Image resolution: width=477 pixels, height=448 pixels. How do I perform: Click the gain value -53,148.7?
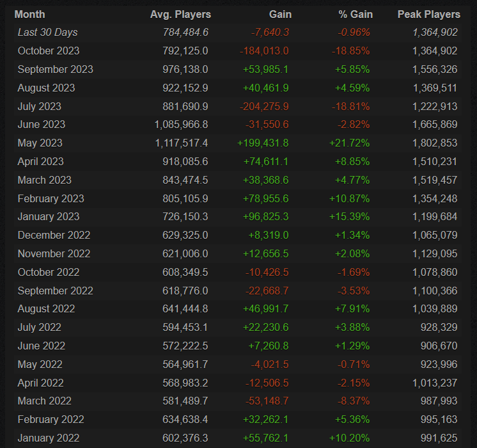(267, 401)
